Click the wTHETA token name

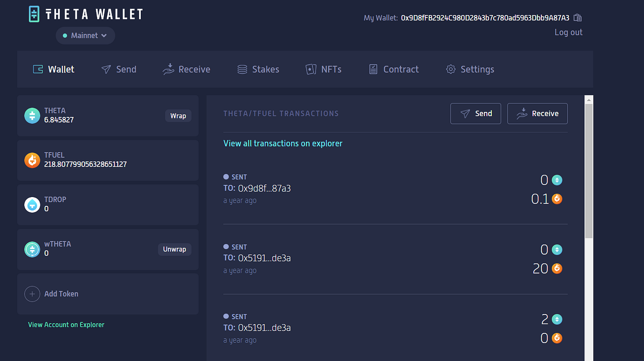coord(57,244)
